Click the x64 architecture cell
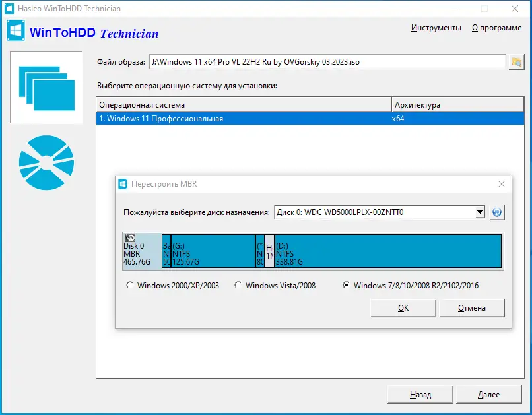Screen dimensions: 532x415 pyautogui.click(x=398, y=119)
